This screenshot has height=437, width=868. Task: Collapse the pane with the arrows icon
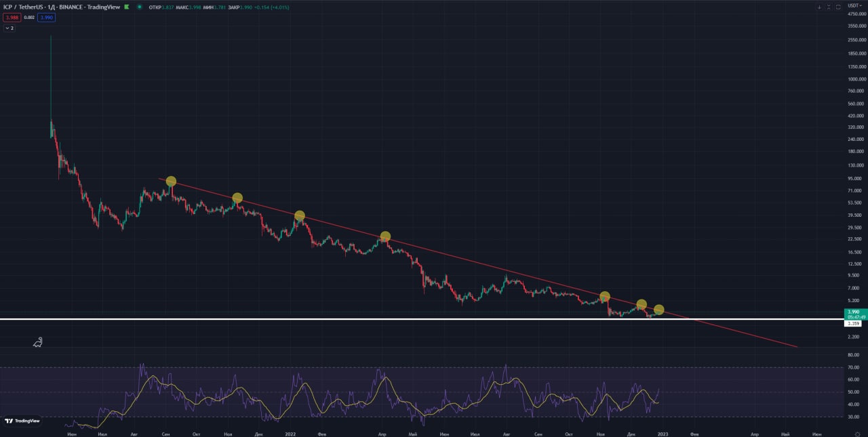[829, 7]
